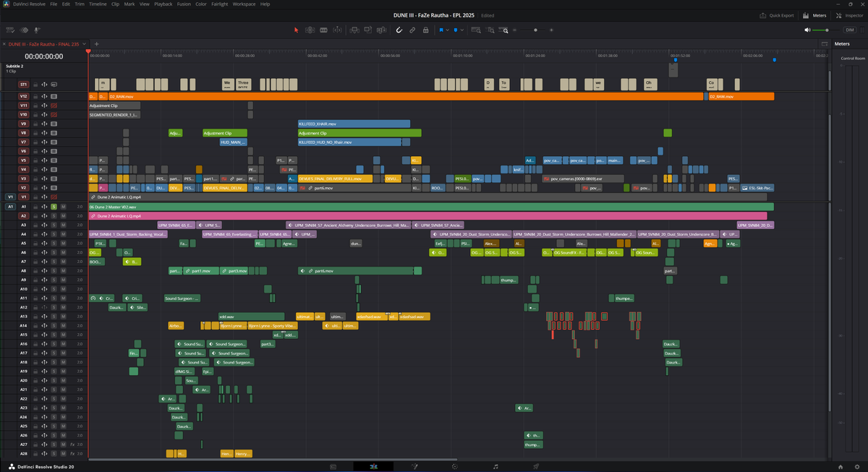This screenshot has height=472, width=868.
Task: Toggle the Snapping magnet icon
Action: [x=399, y=30]
